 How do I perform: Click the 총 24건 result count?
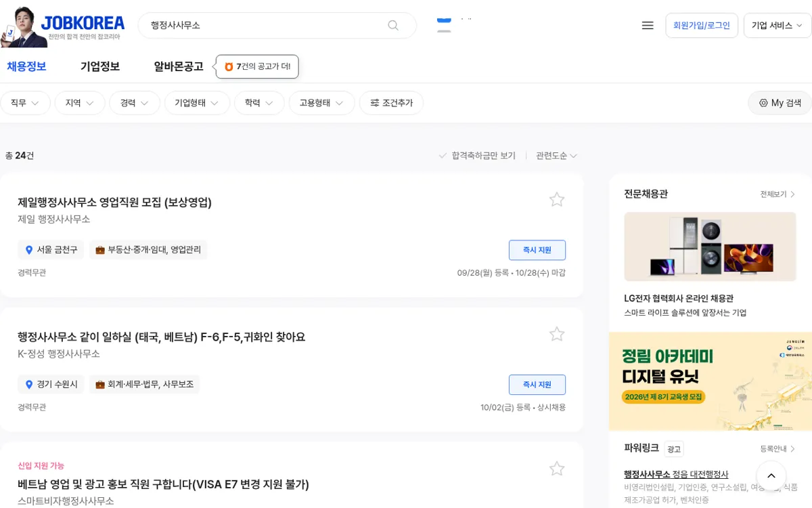coord(20,156)
